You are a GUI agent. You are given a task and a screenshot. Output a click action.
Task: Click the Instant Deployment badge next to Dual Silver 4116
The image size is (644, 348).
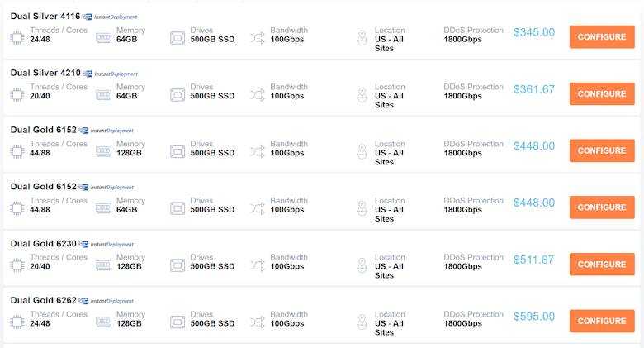coord(109,17)
